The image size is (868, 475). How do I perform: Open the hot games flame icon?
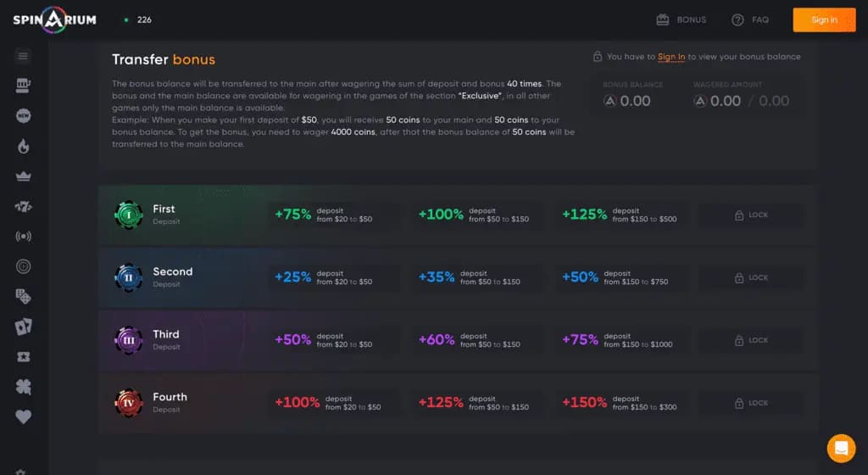point(23,146)
